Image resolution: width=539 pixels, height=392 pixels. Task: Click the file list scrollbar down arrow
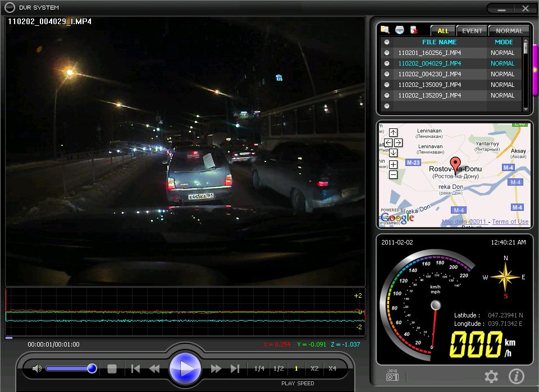click(x=526, y=109)
